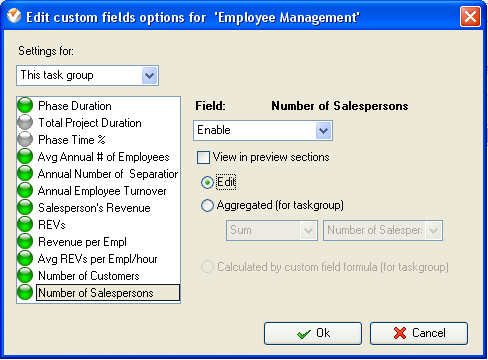Click the app icon in the title bar
Screen dimensions: 488x360
(x=14, y=16)
